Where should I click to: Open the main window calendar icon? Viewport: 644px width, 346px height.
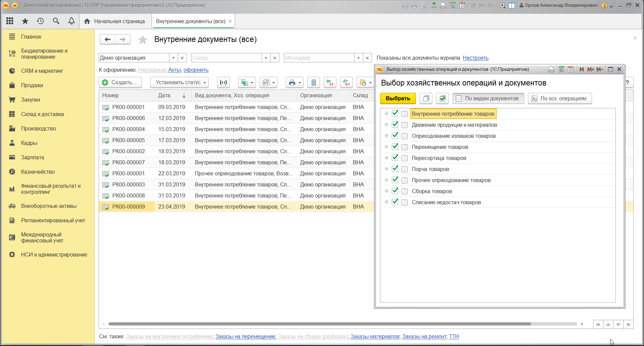tap(462, 5)
